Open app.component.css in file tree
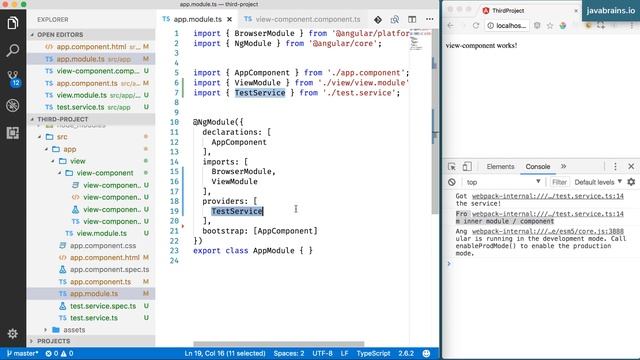640x360 pixels. [91, 246]
